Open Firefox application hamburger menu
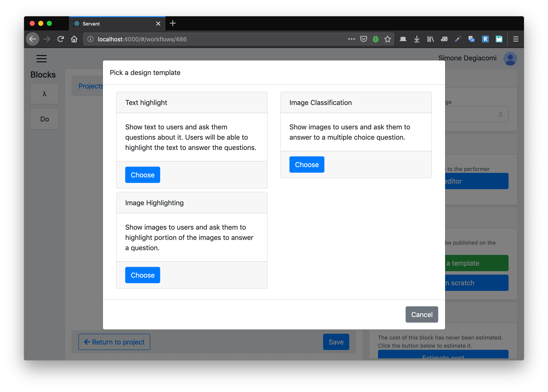 516,39
